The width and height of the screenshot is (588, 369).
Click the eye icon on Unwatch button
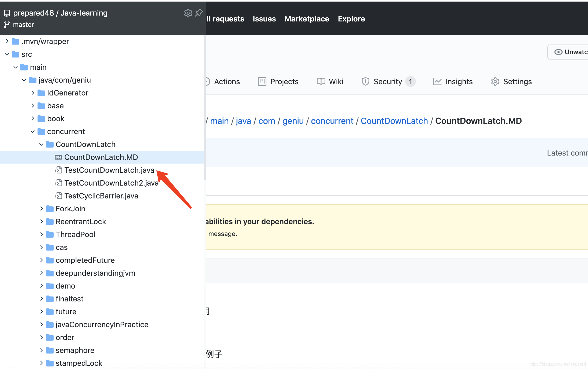[558, 52]
